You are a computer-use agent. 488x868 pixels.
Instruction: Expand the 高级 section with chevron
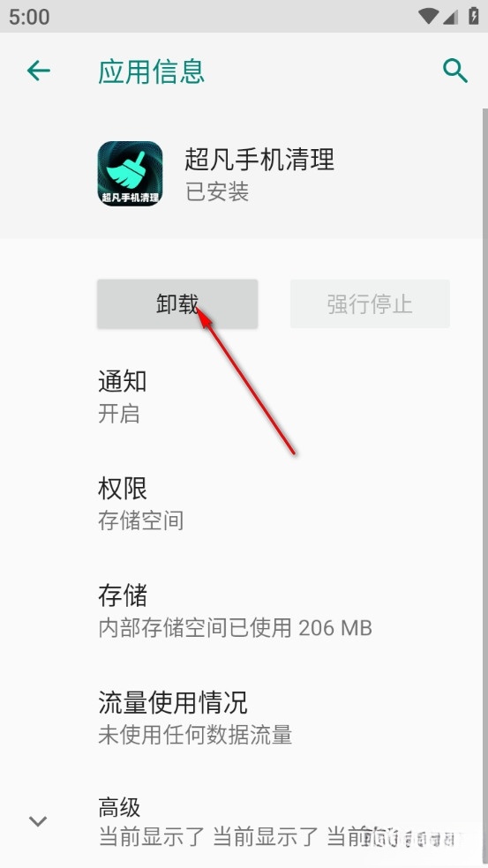[38, 821]
